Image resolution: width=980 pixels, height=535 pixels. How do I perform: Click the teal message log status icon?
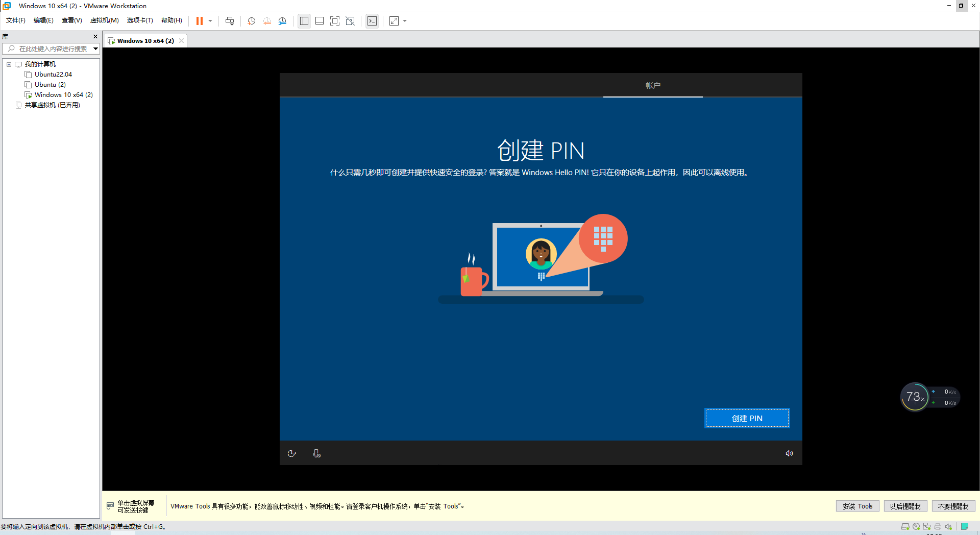tap(965, 526)
